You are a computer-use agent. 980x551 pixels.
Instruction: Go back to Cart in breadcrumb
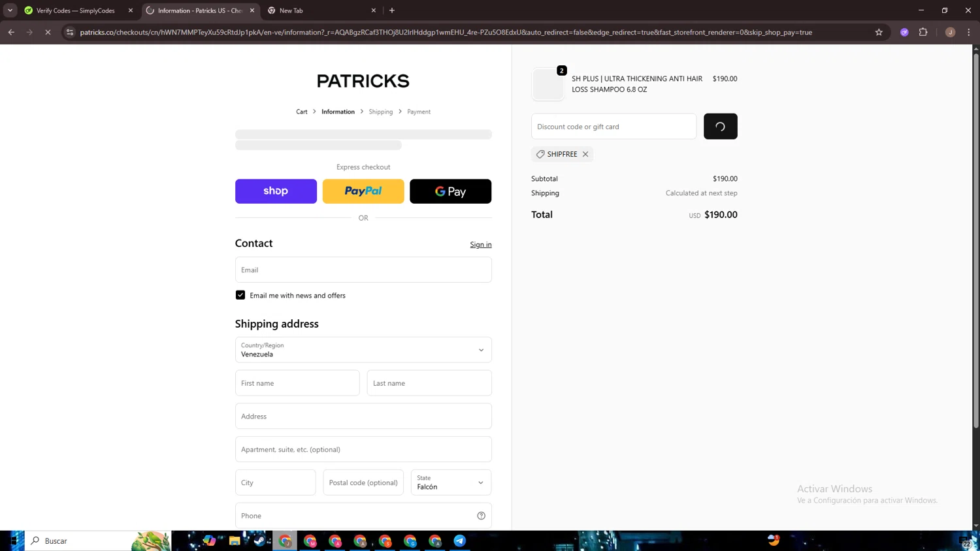pos(302,112)
